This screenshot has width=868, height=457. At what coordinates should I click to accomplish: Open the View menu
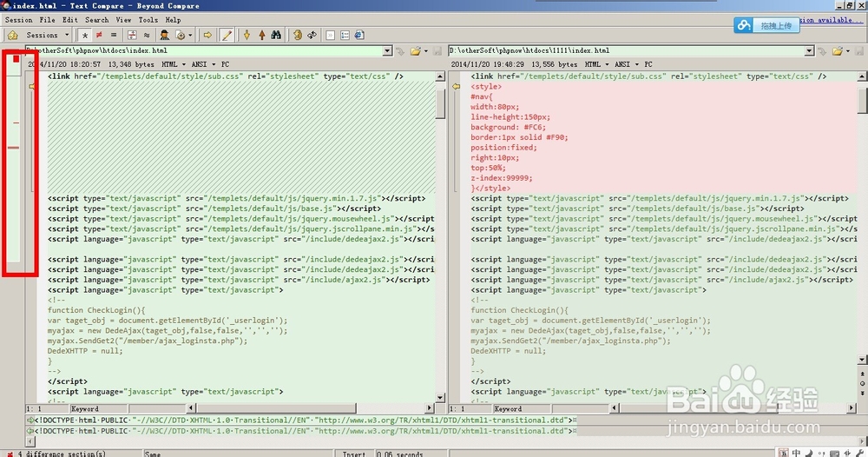[x=123, y=20]
